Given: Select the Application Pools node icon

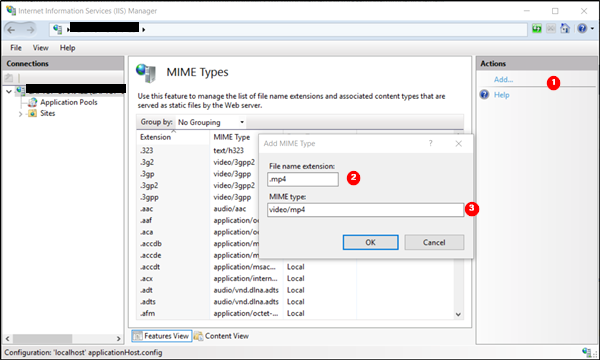Looking at the screenshot, I should click(33, 102).
